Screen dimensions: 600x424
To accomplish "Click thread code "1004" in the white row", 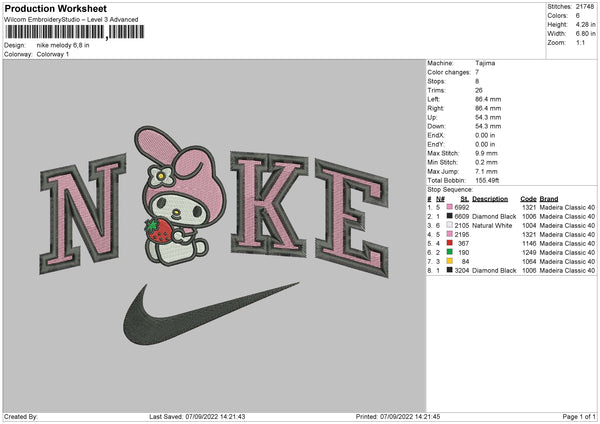I will click(529, 225).
